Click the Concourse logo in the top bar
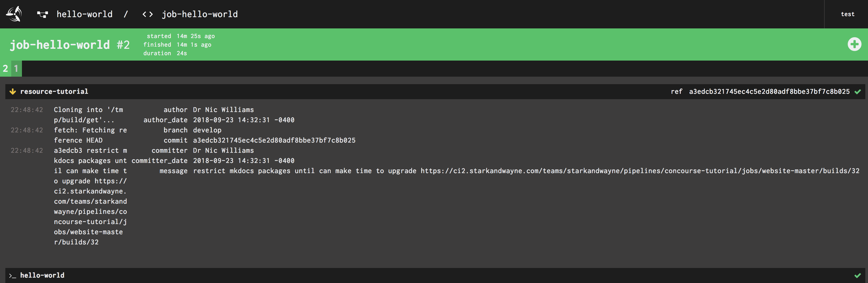 (x=13, y=14)
